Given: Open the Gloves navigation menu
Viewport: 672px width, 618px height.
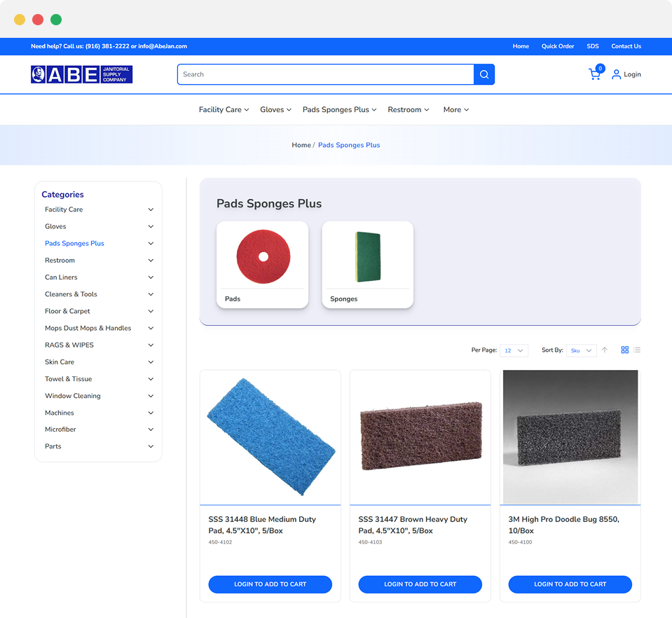Looking at the screenshot, I should pos(275,110).
